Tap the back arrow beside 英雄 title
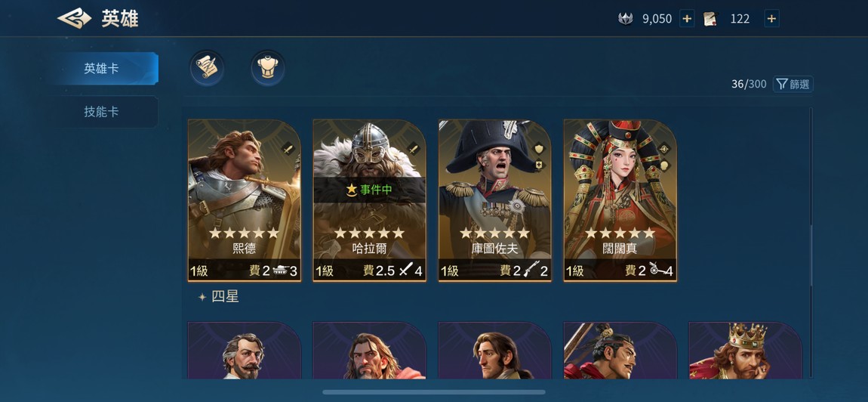 (x=74, y=18)
